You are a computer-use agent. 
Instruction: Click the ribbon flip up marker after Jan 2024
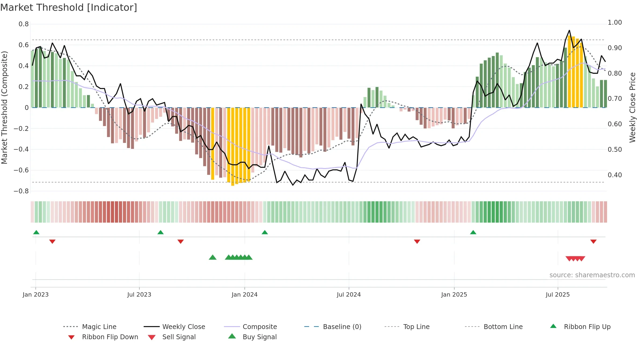[265, 232]
